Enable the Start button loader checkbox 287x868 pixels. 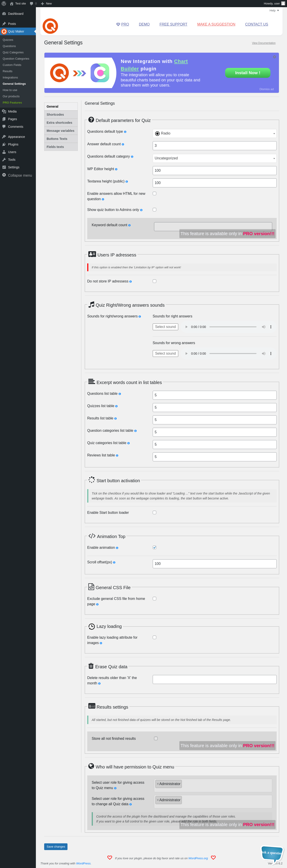pos(154,512)
